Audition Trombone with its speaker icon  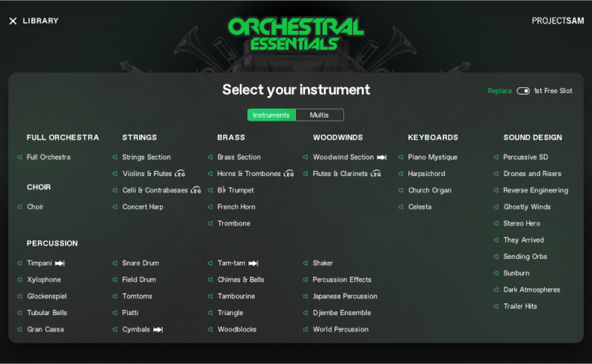point(210,223)
